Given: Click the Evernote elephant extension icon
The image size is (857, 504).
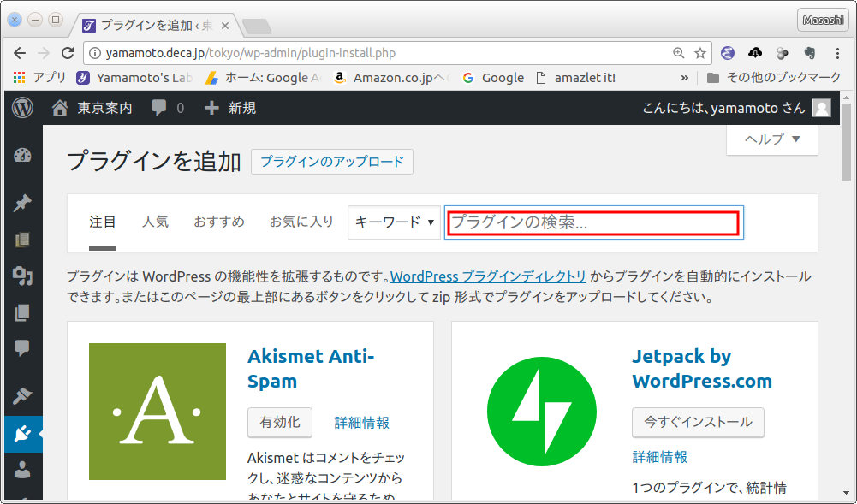Looking at the screenshot, I should [810, 52].
